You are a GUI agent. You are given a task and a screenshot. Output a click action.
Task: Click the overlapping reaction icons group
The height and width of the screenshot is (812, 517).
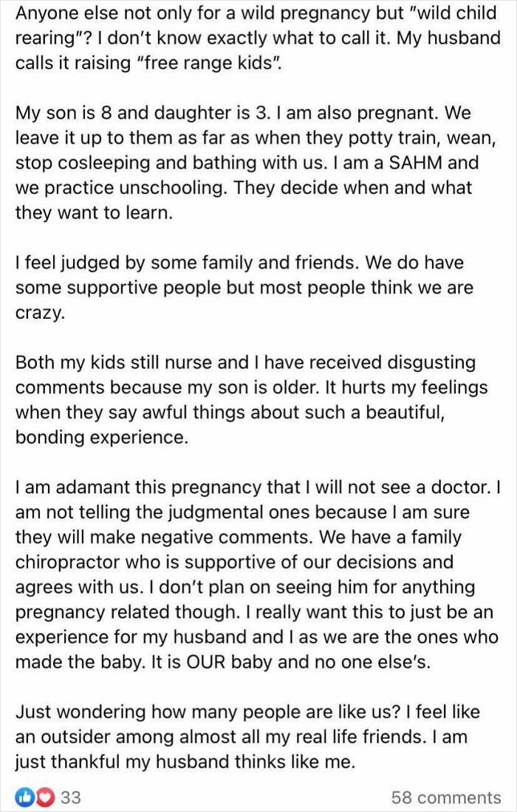tap(35, 795)
